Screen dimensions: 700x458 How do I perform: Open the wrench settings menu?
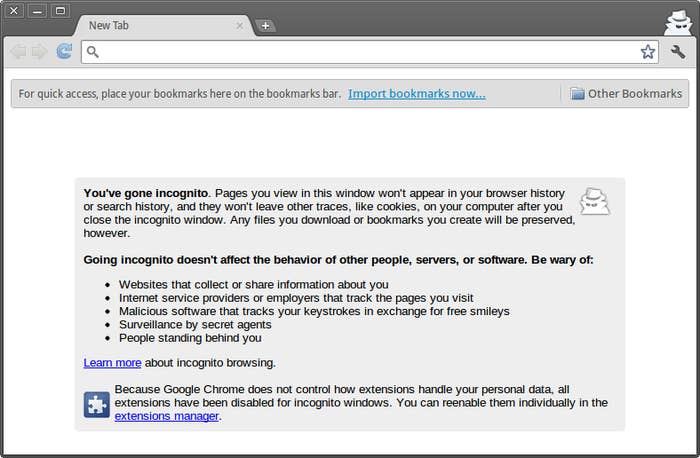click(x=678, y=52)
